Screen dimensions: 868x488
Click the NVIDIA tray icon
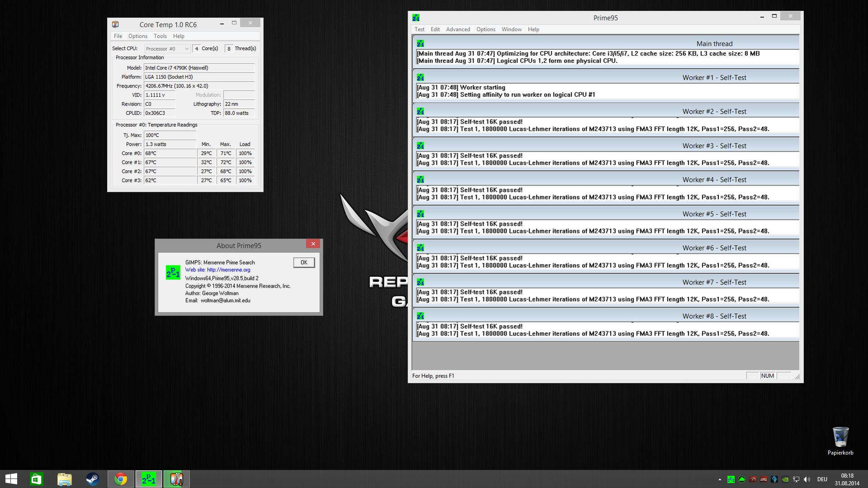coord(786,479)
